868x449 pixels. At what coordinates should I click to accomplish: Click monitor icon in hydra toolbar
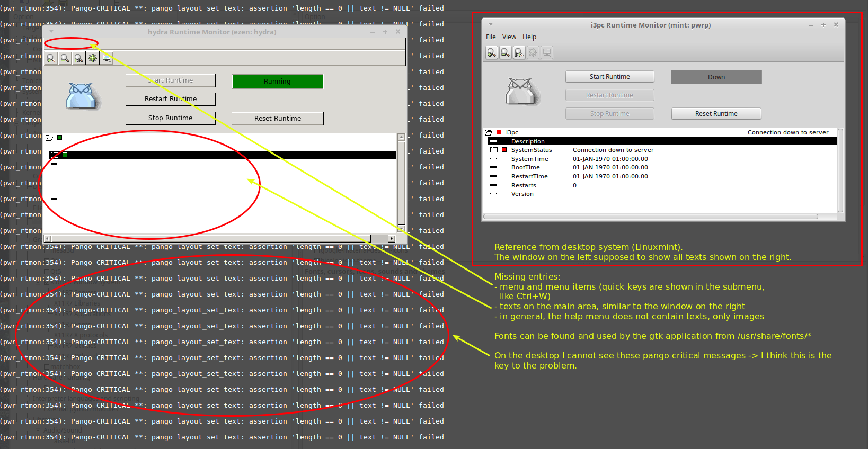click(107, 58)
